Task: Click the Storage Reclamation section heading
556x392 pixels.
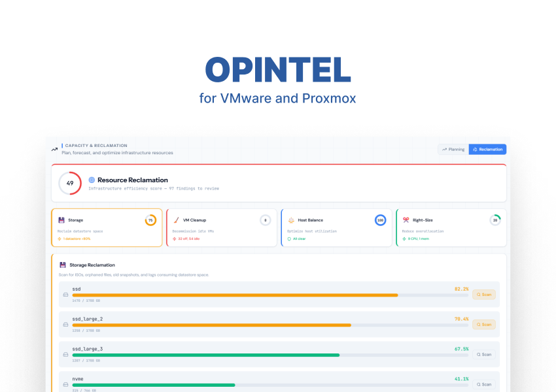Action: pos(92,265)
